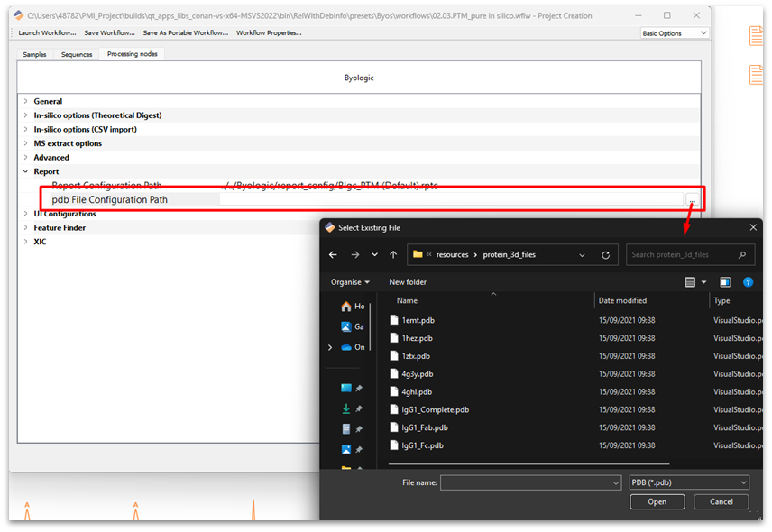Sort files by Date modified column
Viewport: 772px width, 532px height.
[x=622, y=300]
